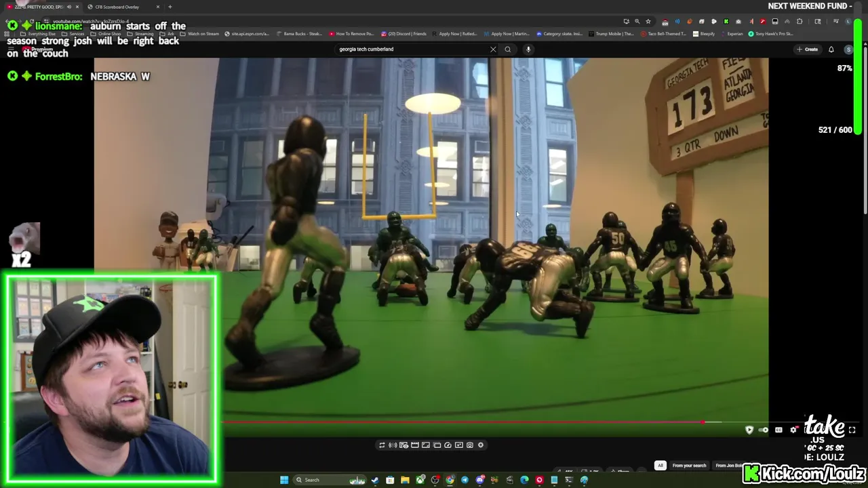The image size is (868, 488).
Task: Click the loop icon in the extension toolbar
Action: point(382,445)
